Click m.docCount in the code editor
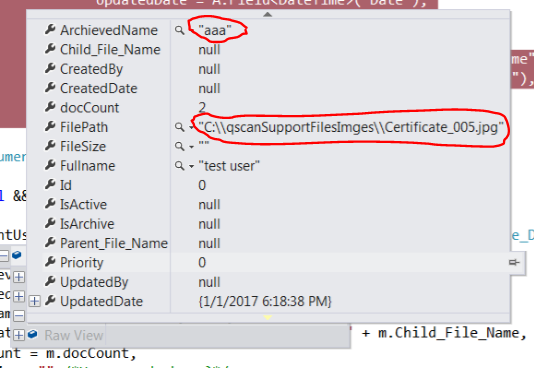 88,353
